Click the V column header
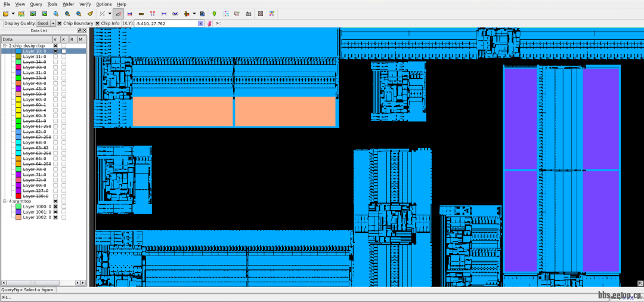Image resolution: width=644 pixels, height=302 pixels. 55,39
